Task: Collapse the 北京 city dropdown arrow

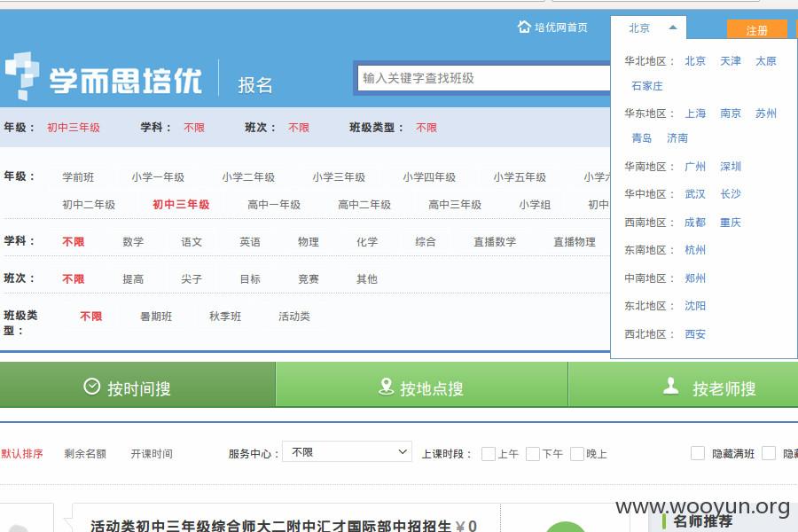Action: 673,27
